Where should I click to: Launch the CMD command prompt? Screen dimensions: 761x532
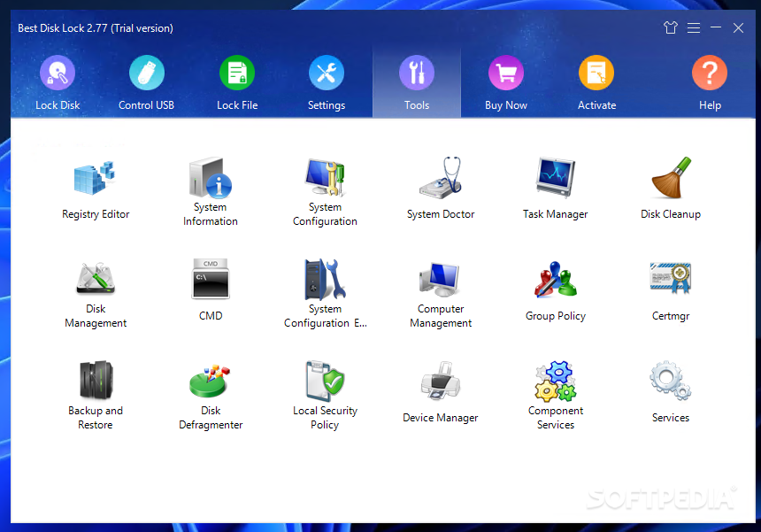click(210, 290)
